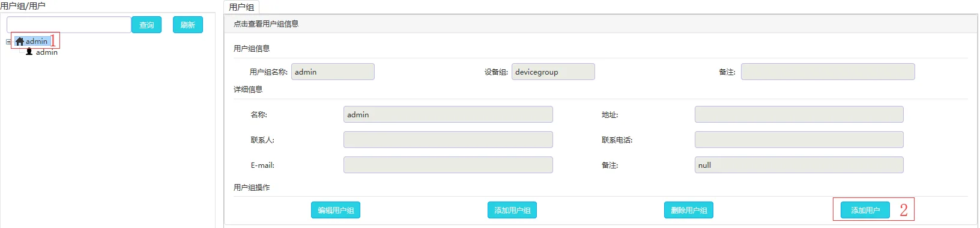Click the 联系人 input field
Image resolution: width=980 pixels, height=228 pixels.
click(448, 140)
